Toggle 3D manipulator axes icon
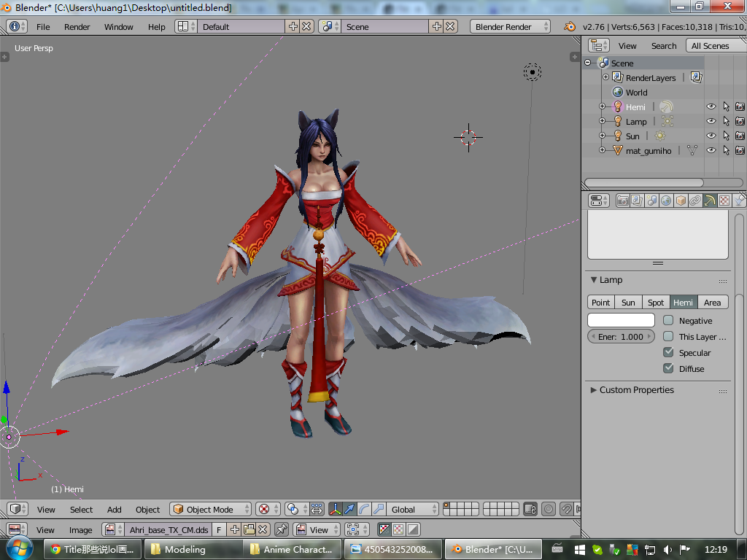 (x=336, y=509)
